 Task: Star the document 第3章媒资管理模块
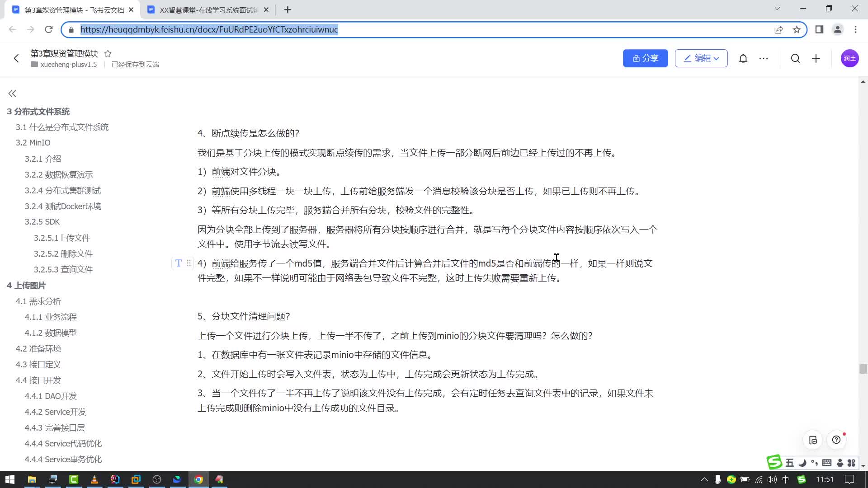[x=108, y=53]
